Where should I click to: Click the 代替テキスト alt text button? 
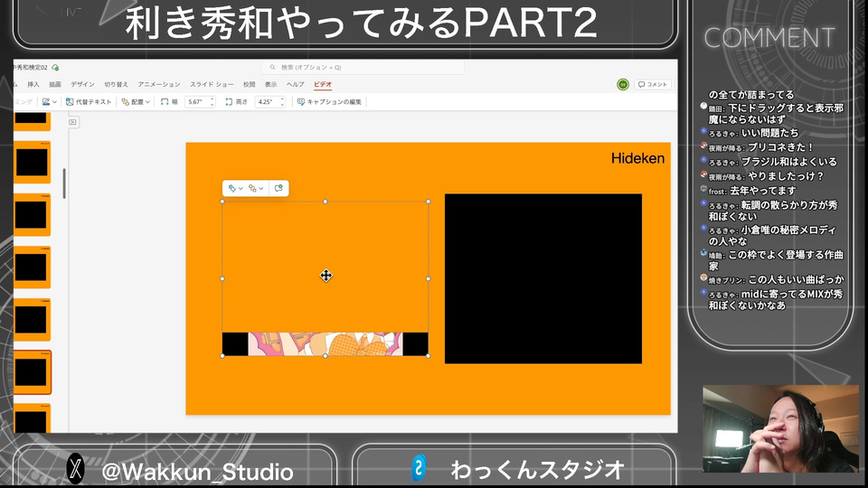(89, 102)
